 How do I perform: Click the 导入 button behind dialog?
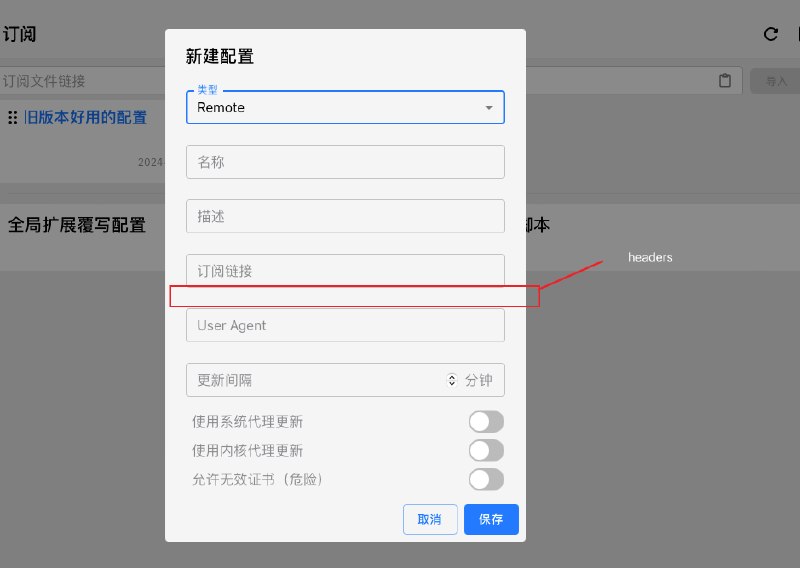(x=776, y=81)
